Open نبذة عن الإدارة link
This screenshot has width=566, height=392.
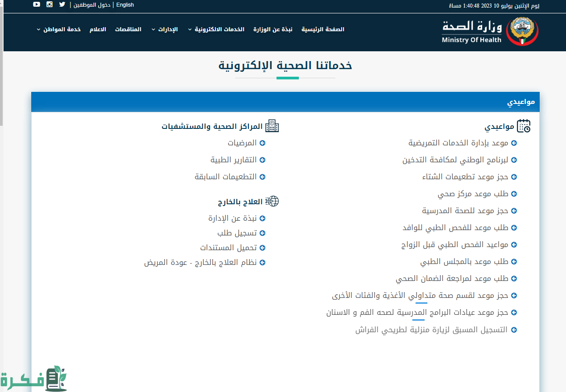coord(233,219)
